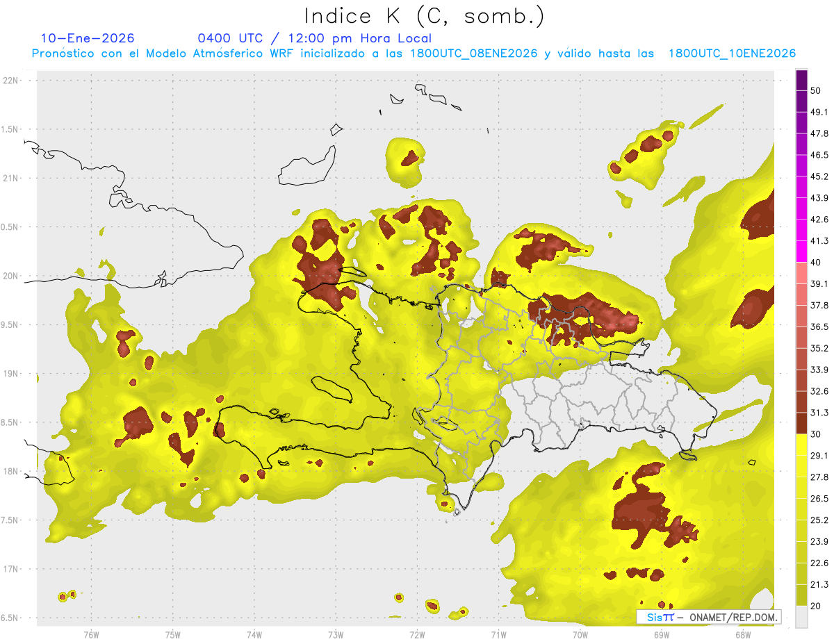The image size is (834, 644).
Task: Select the "41.3" color scale label
Action: click(x=820, y=241)
